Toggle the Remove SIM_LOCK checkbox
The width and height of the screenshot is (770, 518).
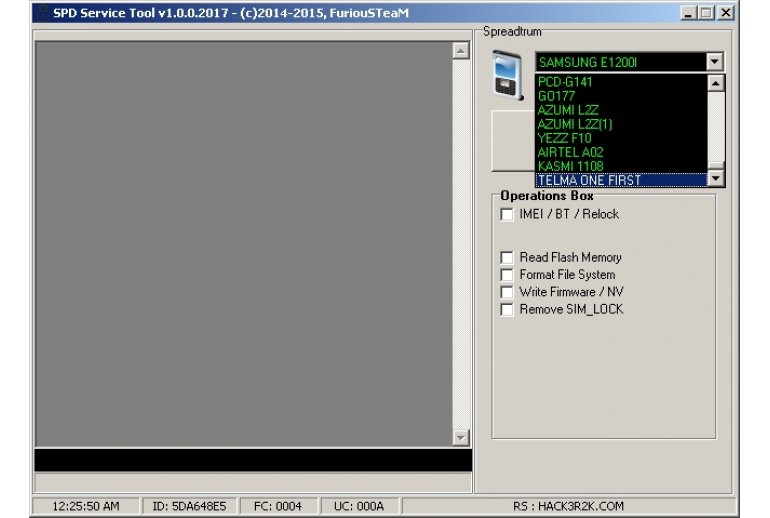click(507, 310)
